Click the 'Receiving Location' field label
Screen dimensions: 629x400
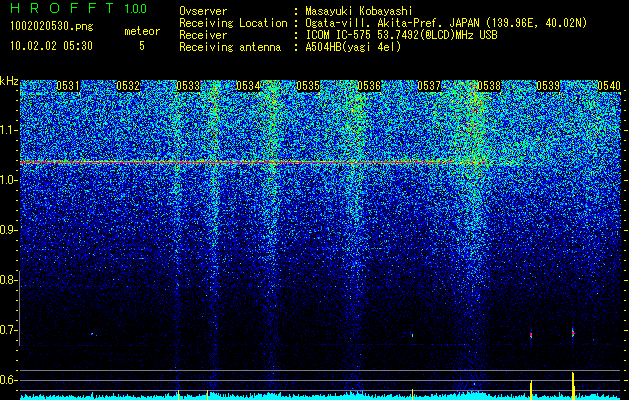233,23
